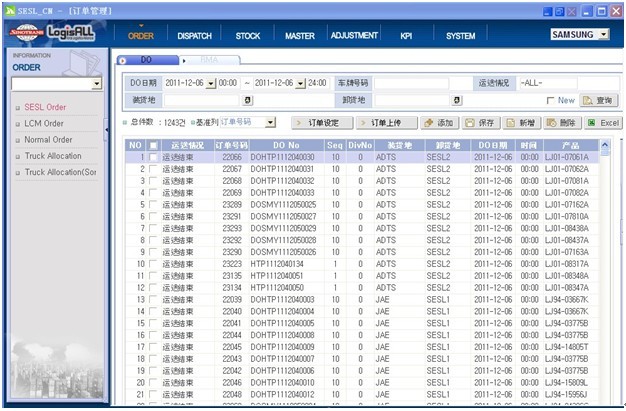Viewport: 626px width, 411px height.
Task: Expand the 基准列 订单号码 dropdown
Action: (x=270, y=122)
